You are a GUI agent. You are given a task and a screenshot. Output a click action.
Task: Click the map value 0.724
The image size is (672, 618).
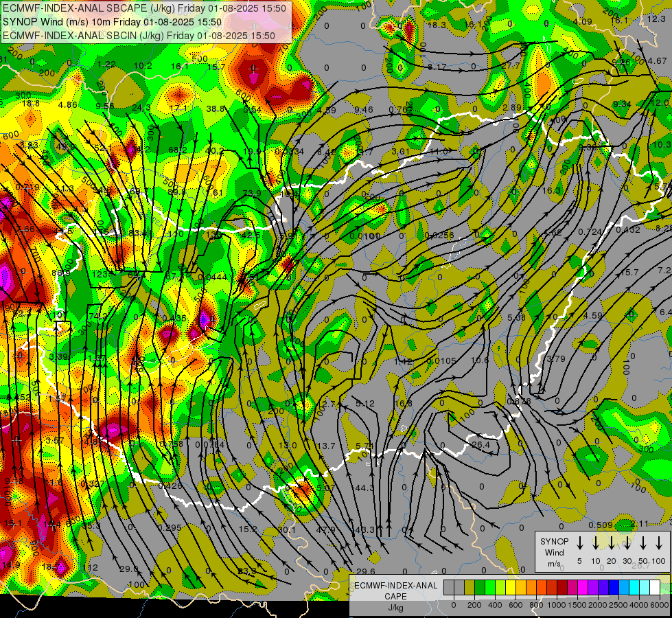590,231
